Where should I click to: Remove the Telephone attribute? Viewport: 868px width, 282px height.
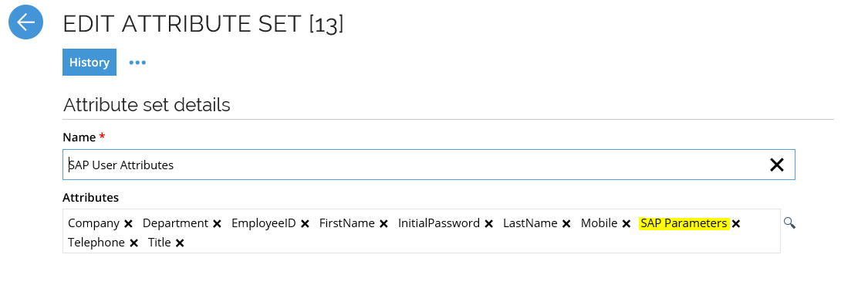pos(133,243)
